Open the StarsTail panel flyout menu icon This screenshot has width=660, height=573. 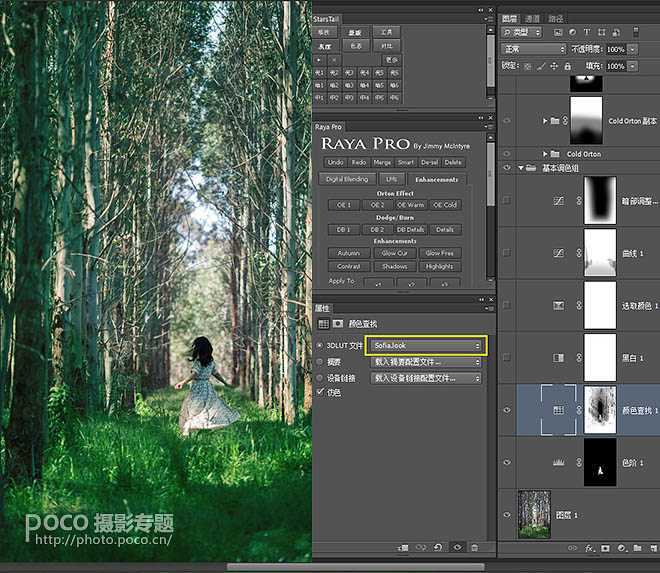(x=489, y=19)
